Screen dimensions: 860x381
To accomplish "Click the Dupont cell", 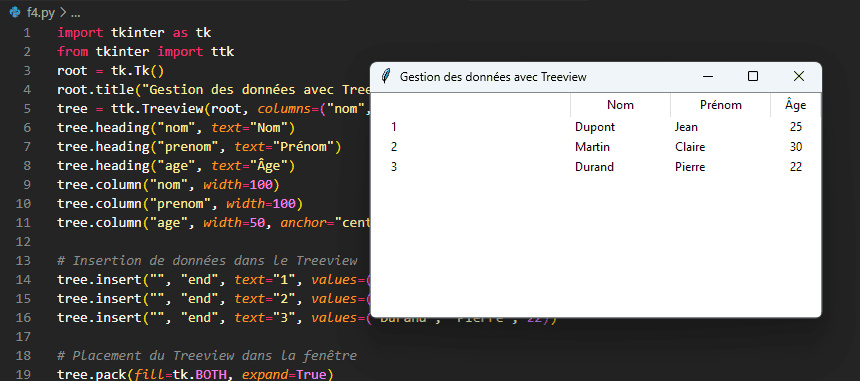I will tap(595, 127).
